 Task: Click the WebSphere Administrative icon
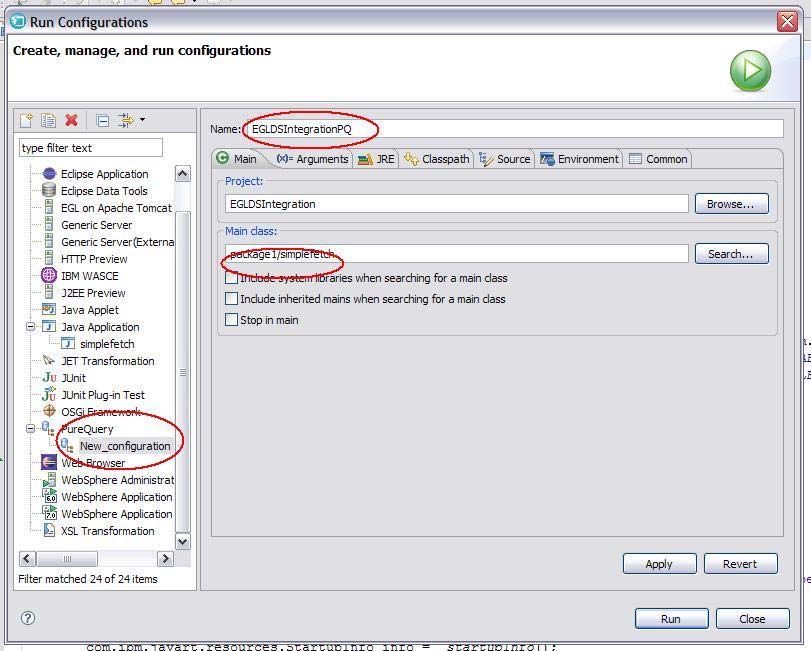(x=49, y=479)
